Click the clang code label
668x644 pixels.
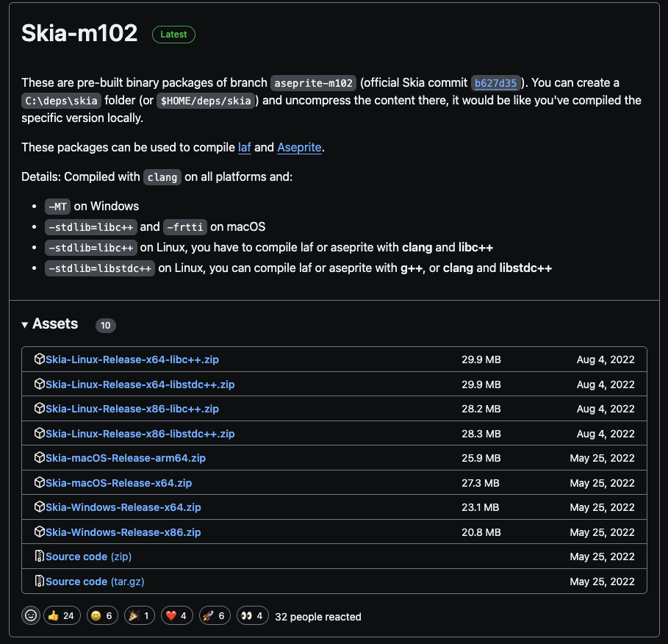pos(162,177)
